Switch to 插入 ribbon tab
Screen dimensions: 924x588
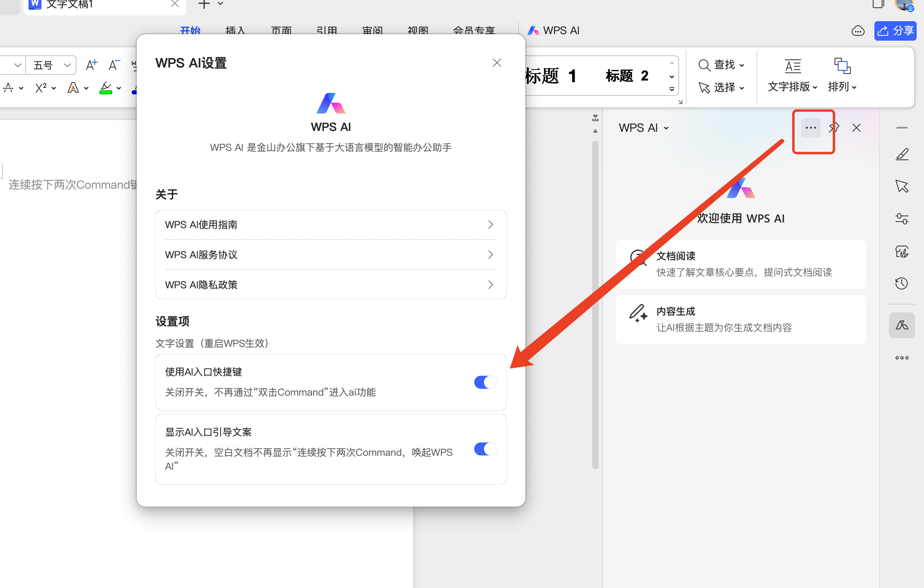[235, 30]
